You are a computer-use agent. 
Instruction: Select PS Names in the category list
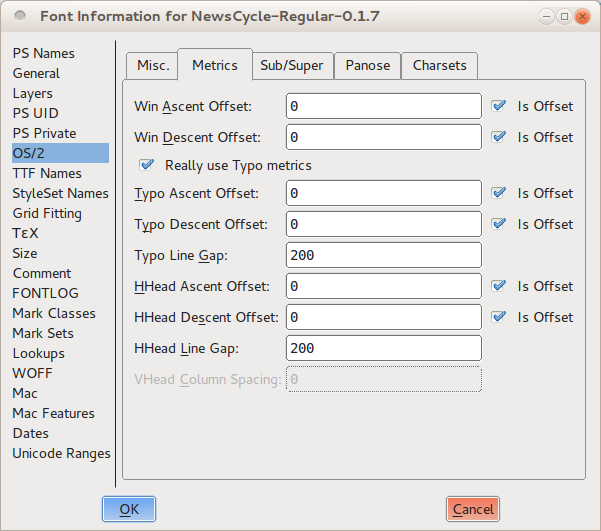(x=43, y=53)
